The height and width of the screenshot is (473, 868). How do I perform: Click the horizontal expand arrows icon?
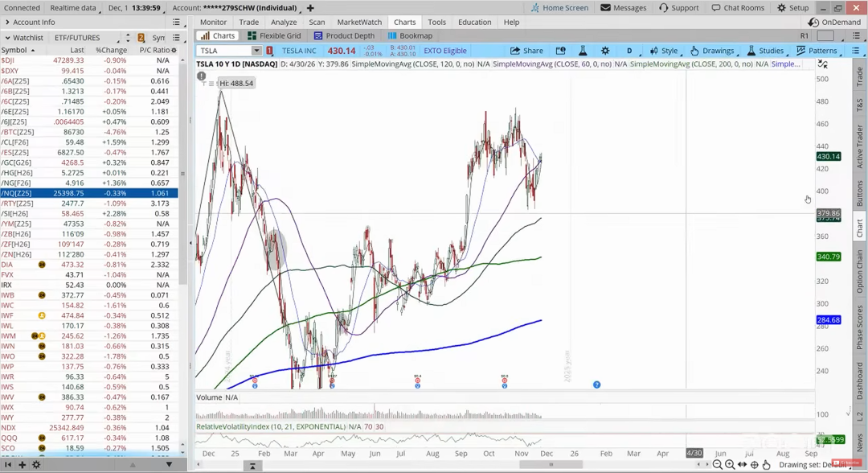[x=742, y=465]
